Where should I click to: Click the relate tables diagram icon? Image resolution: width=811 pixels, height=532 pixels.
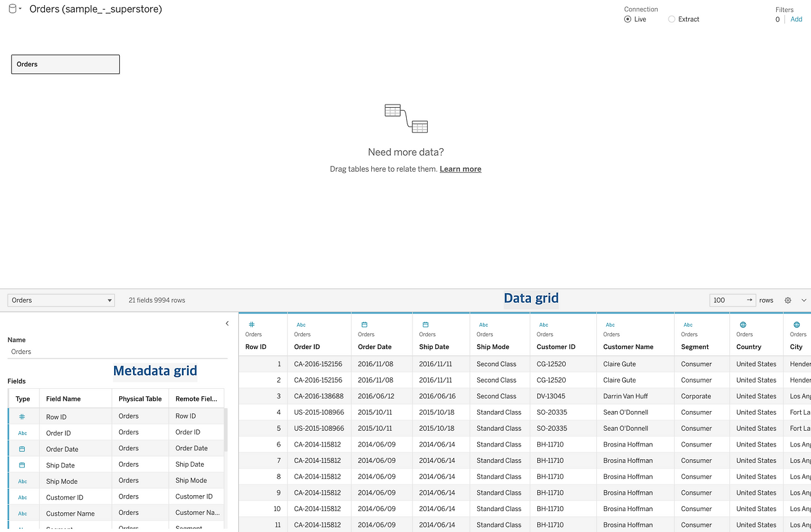406,118
